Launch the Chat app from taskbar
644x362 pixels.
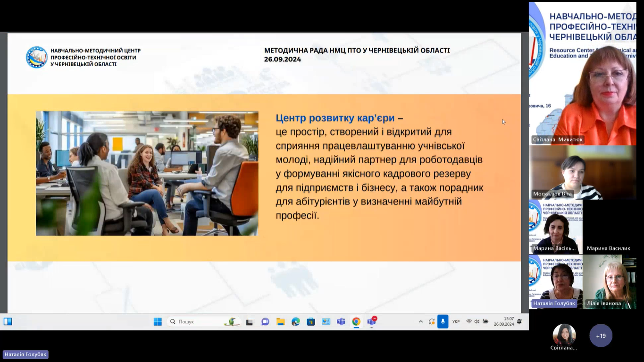pyautogui.click(x=265, y=322)
